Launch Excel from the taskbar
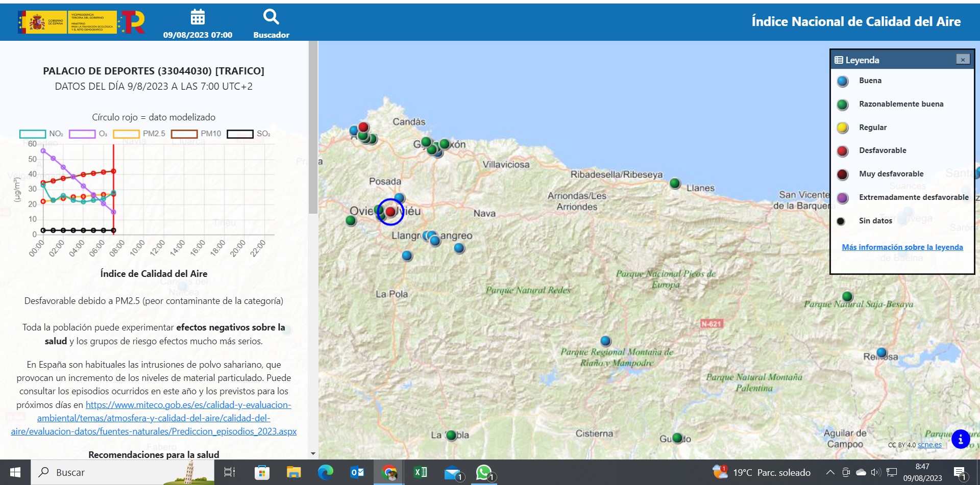The width and height of the screenshot is (980, 485). 421,473
